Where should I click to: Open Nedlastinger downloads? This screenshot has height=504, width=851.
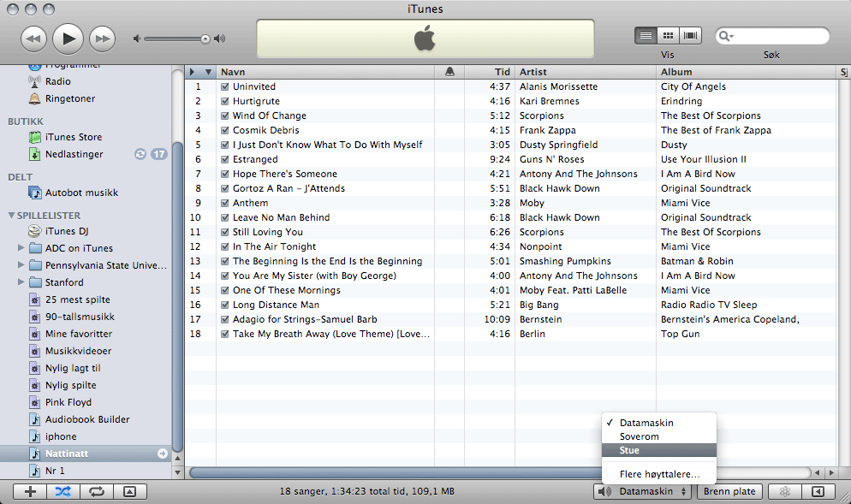74,154
